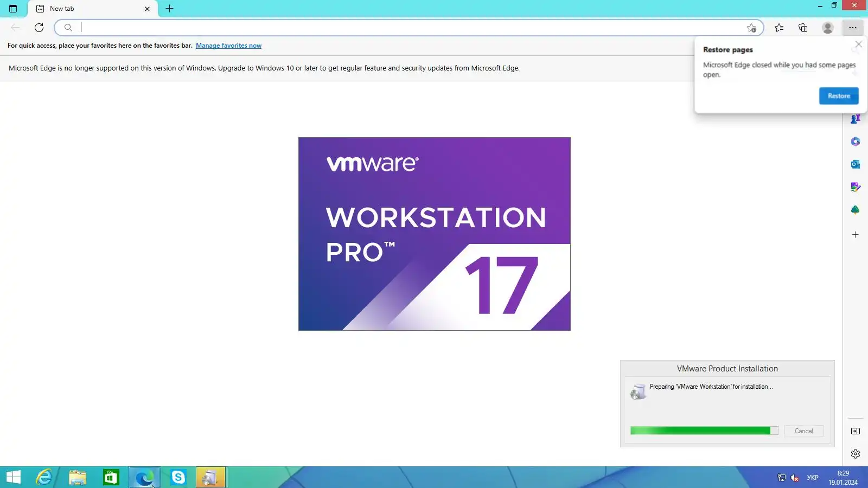Open the Windows Start button
Viewport: 868px width, 488px height.
pos(14,477)
